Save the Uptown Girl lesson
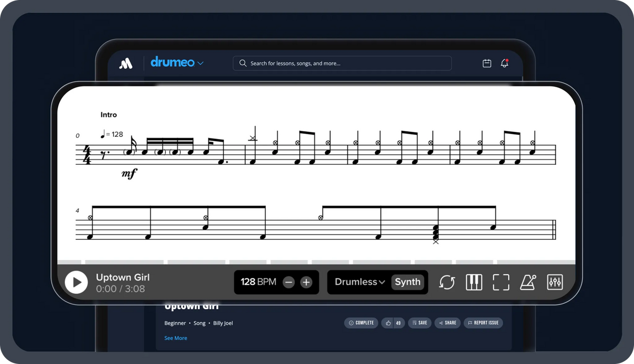The height and width of the screenshot is (364, 634). click(x=419, y=323)
